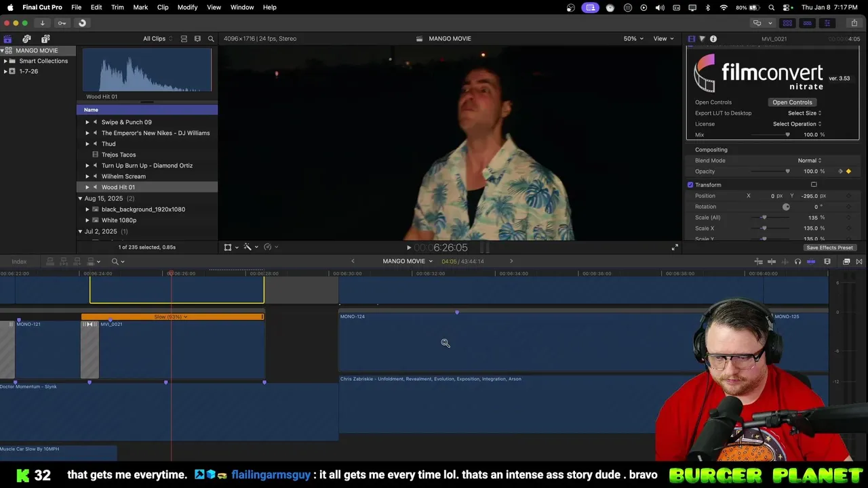The width and height of the screenshot is (868, 488).
Task: Click the import media down-arrow button
Action: coord(42,23)
